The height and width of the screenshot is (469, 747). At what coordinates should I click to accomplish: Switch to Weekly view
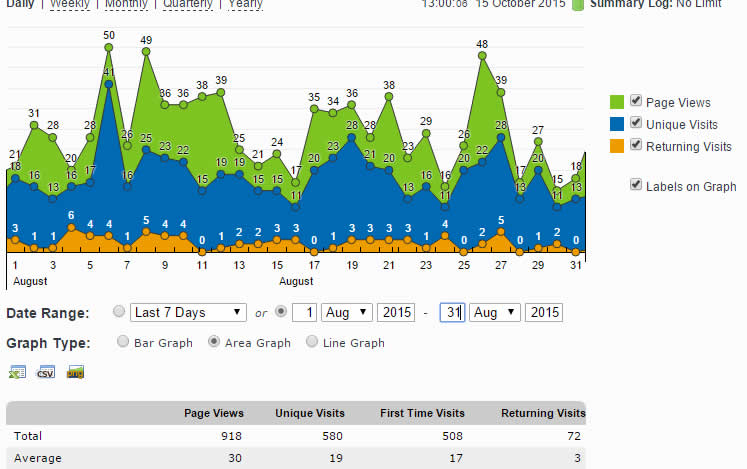click(70, 4)
